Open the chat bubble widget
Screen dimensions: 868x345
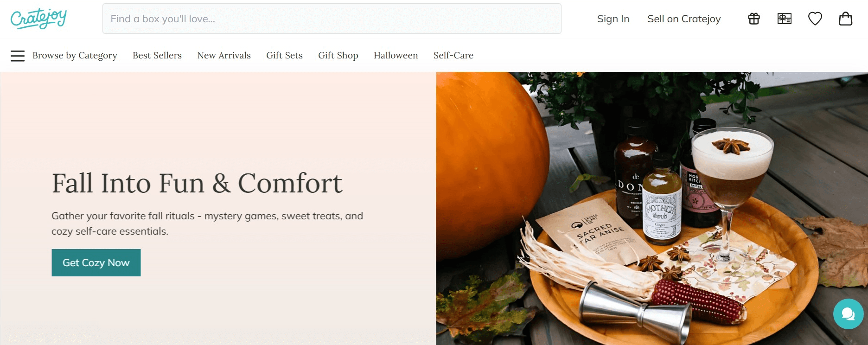coord(848,314)
